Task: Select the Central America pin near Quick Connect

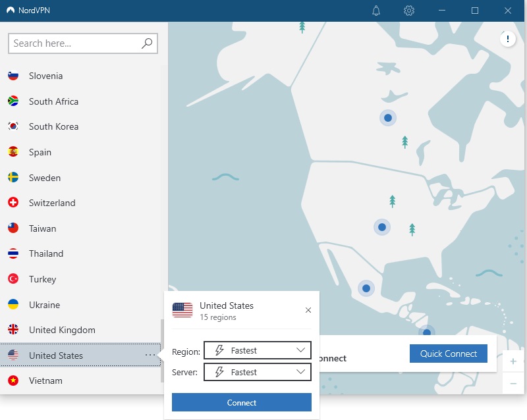Action: (x=427, y=331)
